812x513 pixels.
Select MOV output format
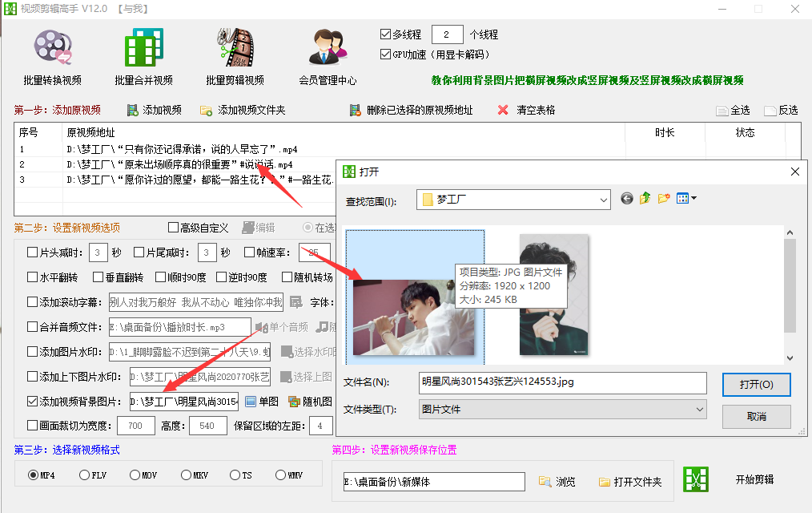tap(135, 475)
